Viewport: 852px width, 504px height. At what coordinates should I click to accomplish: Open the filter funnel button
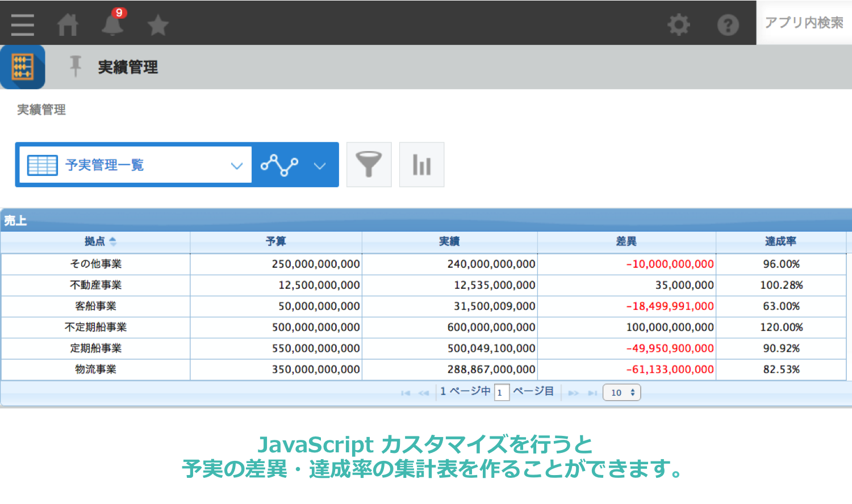[369, 165]
